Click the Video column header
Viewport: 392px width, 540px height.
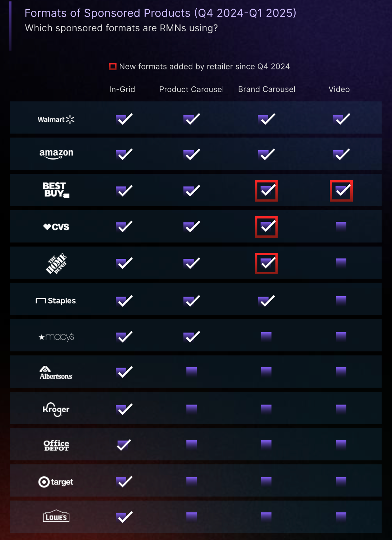(339, 89)
